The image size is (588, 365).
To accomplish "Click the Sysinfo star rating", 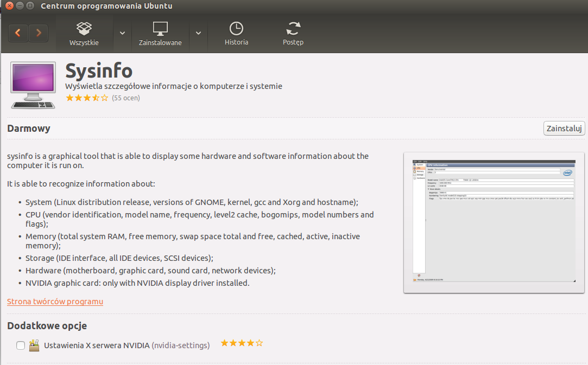I will pos(87,98).
